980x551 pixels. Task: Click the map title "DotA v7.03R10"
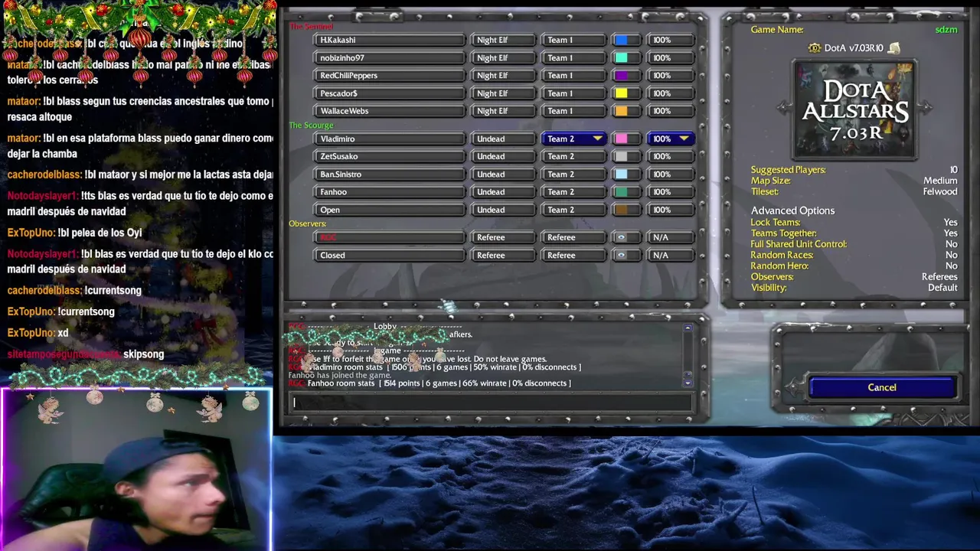point(854,48)
